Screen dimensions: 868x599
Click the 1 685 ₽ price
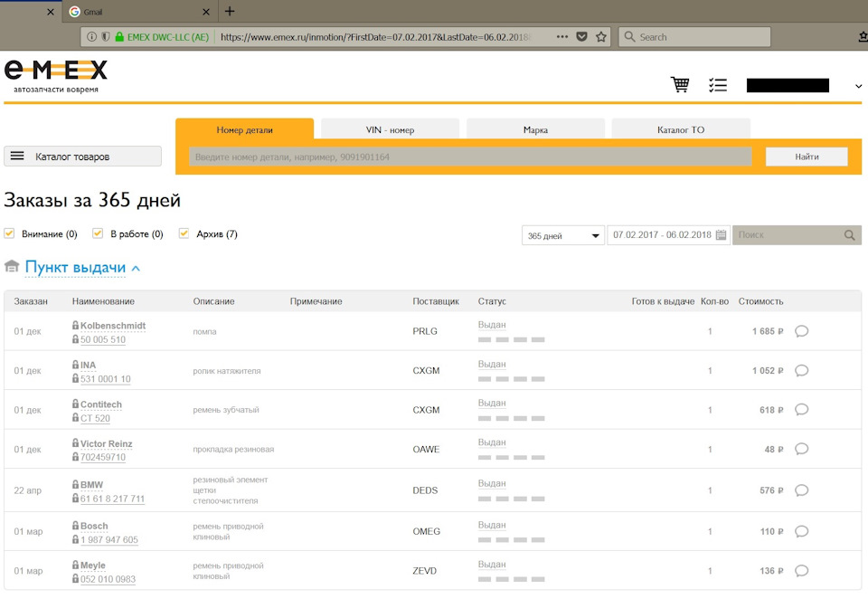pyautogui.click(x=768, y=331)
